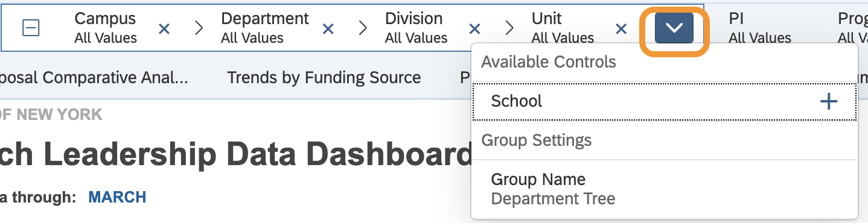Add School control with plus icon
868x223 pixels.
pos(829,101)
